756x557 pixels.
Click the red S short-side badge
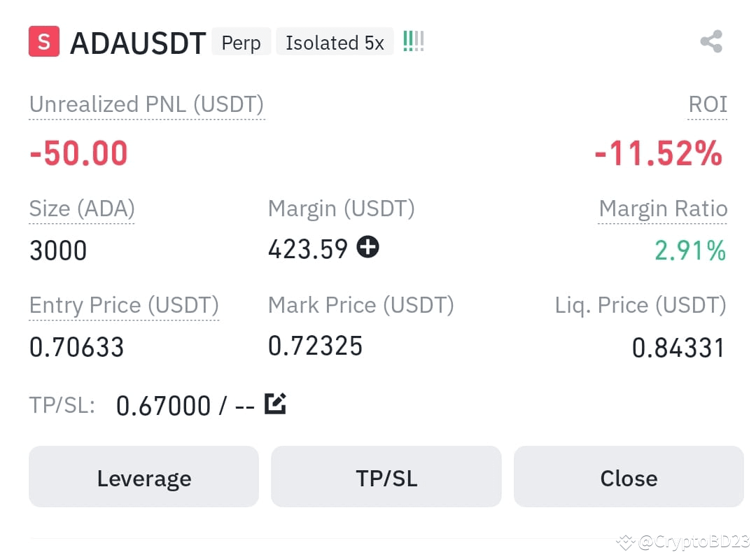[44, 41]
